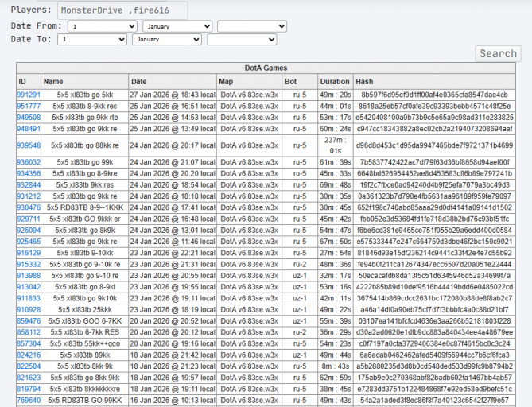Open the Date From day dropdown
The height and width of the screenshot is (407, 532).
(x=103, y=26)
